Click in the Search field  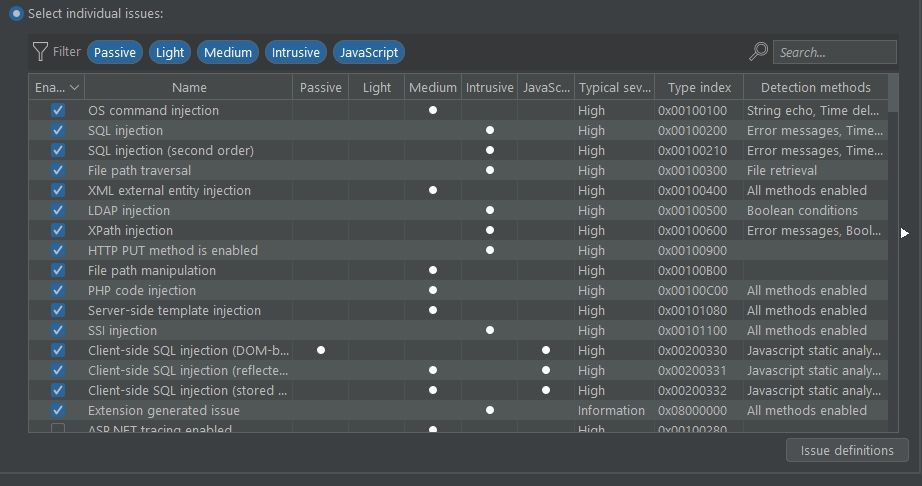coord(834,52)
